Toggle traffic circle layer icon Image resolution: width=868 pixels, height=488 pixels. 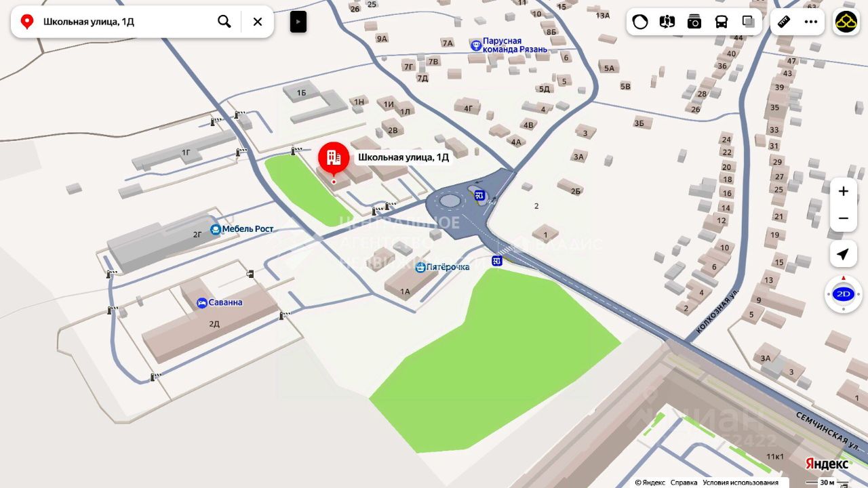[640, 22]
